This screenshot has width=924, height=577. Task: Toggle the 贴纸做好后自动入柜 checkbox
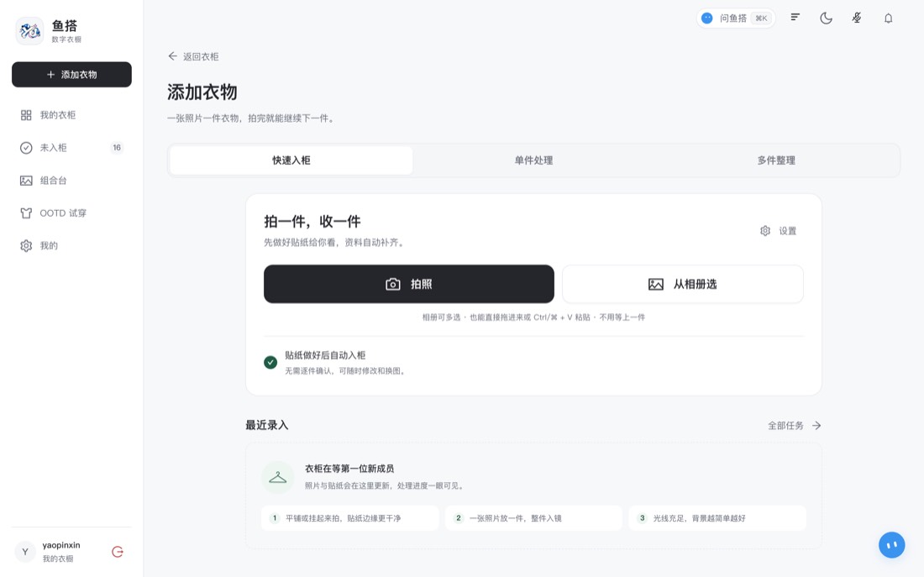[x=270, y=363]
